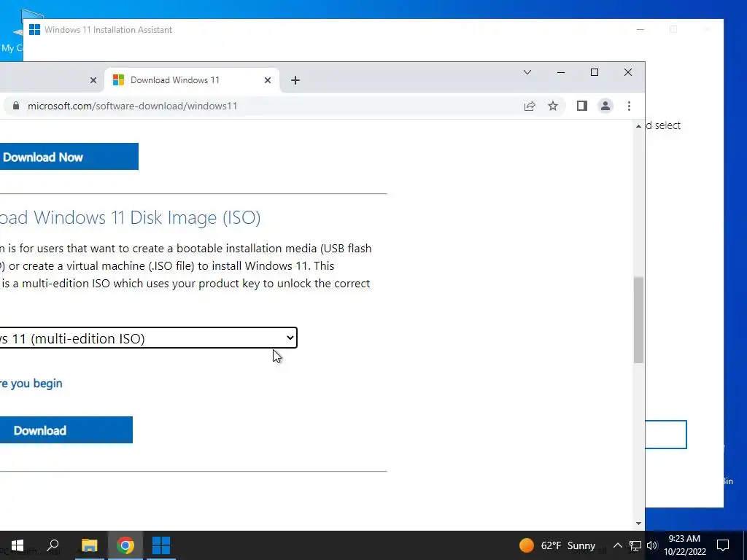The image size is (747, 560).
Task: Click the Installation Assistant window title
Action: coord(108,29)
